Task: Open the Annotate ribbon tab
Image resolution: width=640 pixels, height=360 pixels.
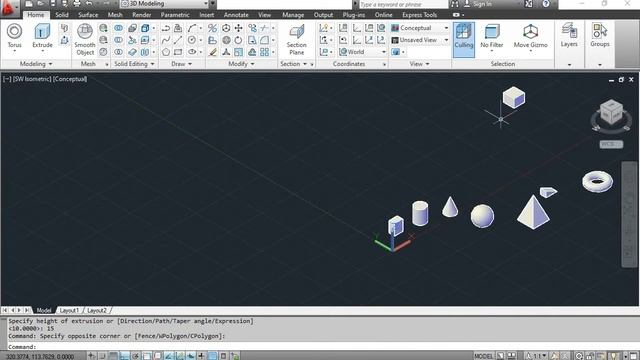Action: click(236, 15)
